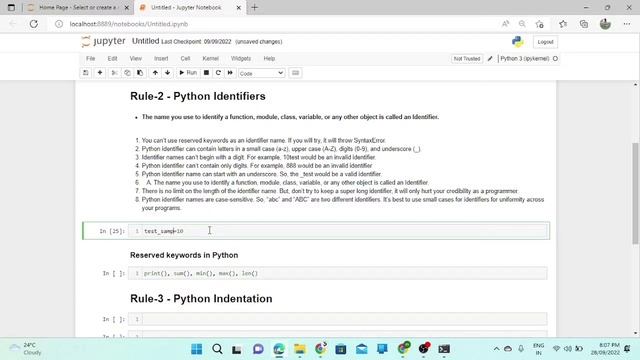Open the cell type dropdown showing Code
This screenshot has height=360, width=640.
point(261,73)
